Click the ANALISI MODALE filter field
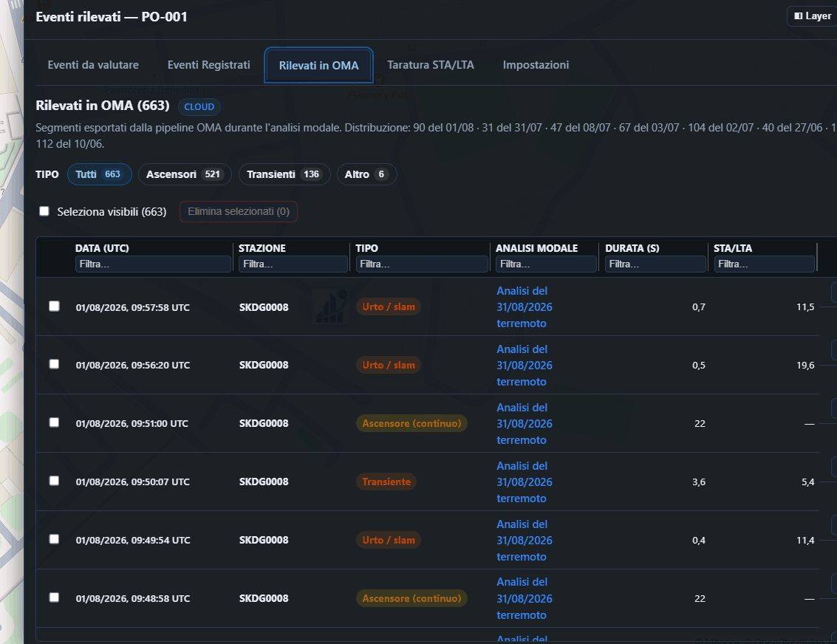Viewport: 837px width, 644px height. coord(546,264)
